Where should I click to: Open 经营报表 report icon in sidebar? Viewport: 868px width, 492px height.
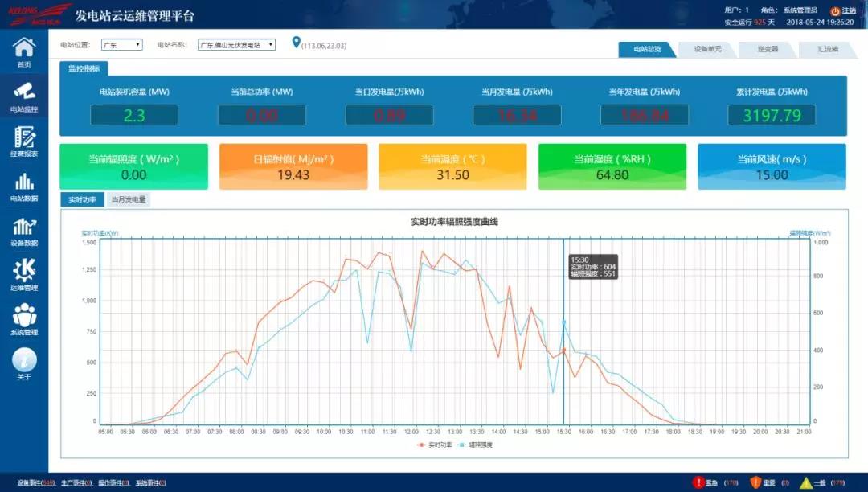tap(24, 137)
